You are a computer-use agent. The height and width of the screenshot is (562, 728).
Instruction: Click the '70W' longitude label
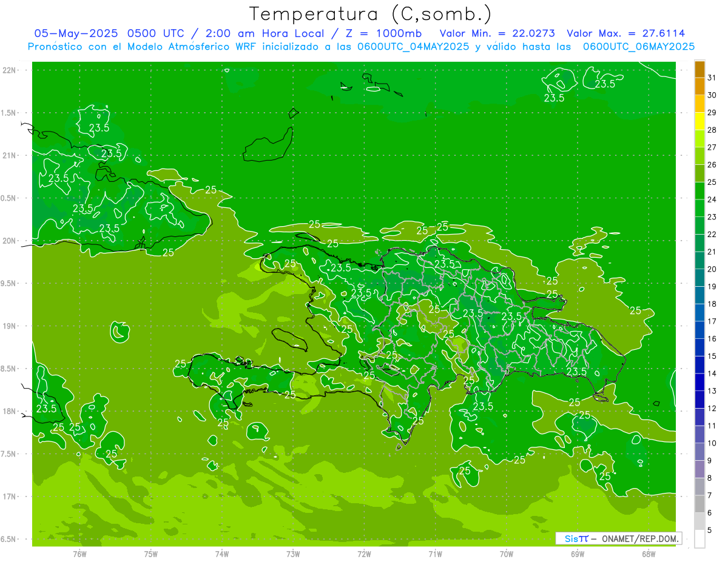tap(506, 554)
